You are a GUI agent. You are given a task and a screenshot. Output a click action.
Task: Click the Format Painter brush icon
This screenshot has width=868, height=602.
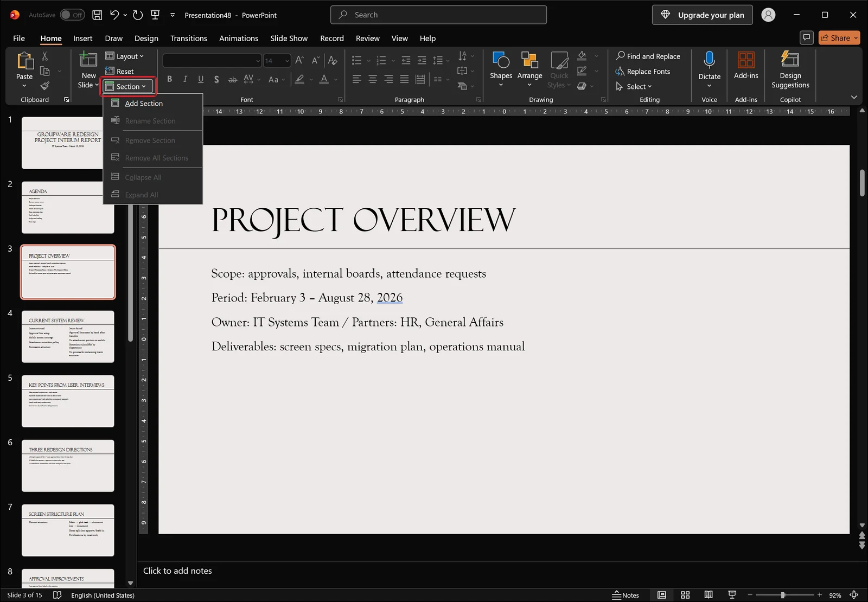click(44, 86)
